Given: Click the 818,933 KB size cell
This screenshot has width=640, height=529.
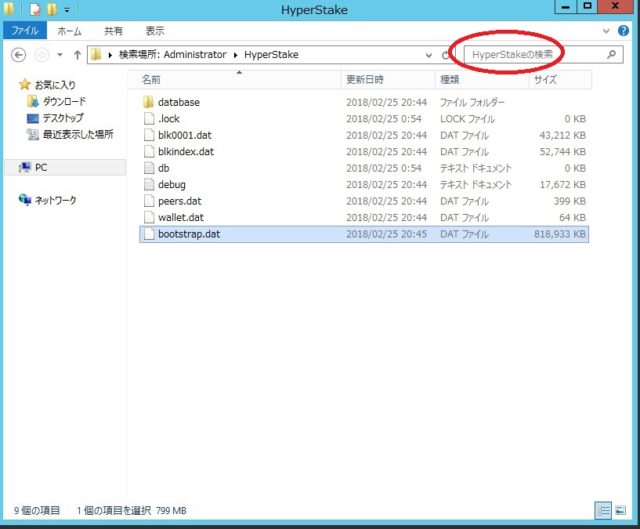Looking at the screenshot, I should click(560, 234).
